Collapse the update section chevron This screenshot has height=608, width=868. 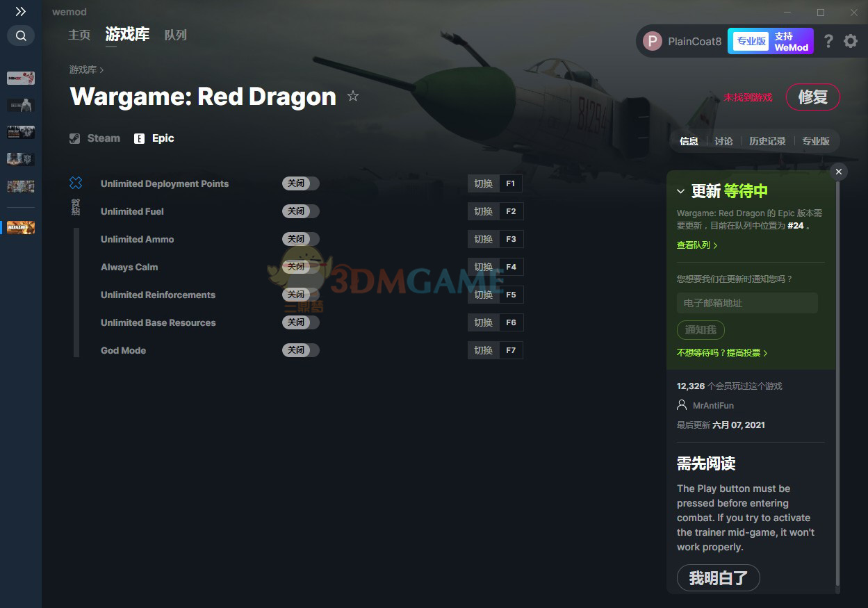click(681, 191)
